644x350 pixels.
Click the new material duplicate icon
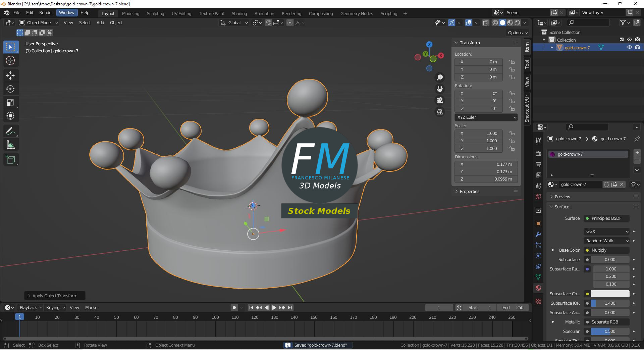pos(614,184)
